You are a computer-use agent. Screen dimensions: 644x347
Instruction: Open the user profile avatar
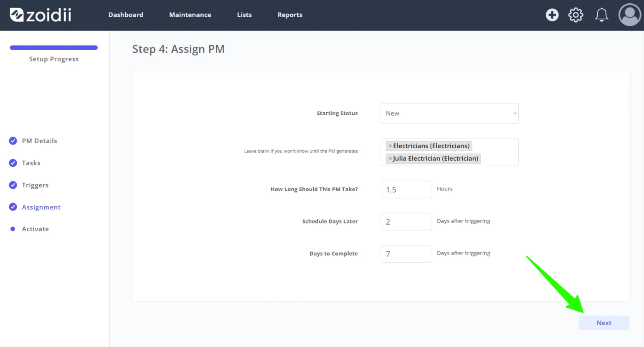pyautogui.click(x=630, y=15)
